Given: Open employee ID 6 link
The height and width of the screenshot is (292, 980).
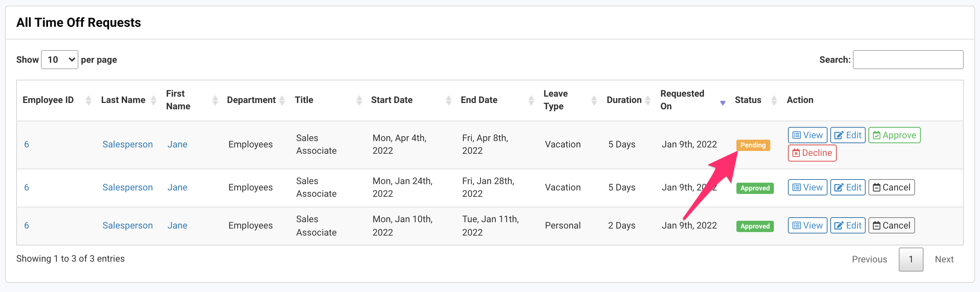Looking at the screenshot, I should pos(26,144).
